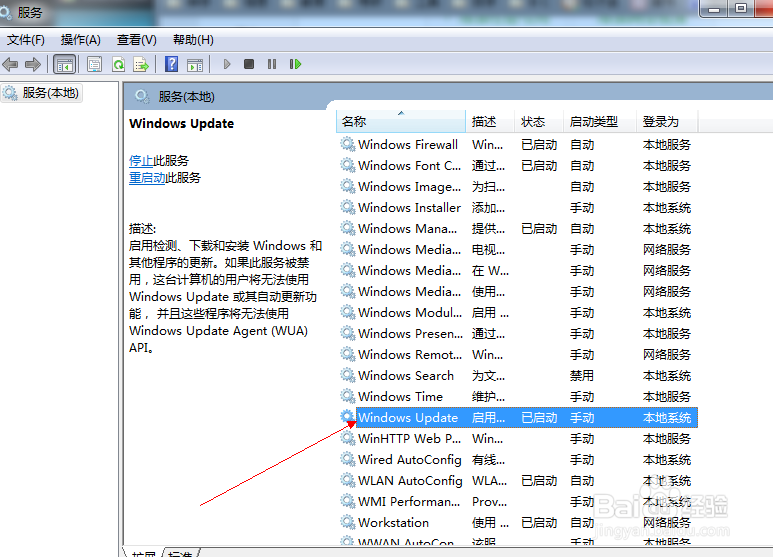This screenshot has width=773, height=557.
Task: Select the Windows Image... service row
Action: pos(517,187)
